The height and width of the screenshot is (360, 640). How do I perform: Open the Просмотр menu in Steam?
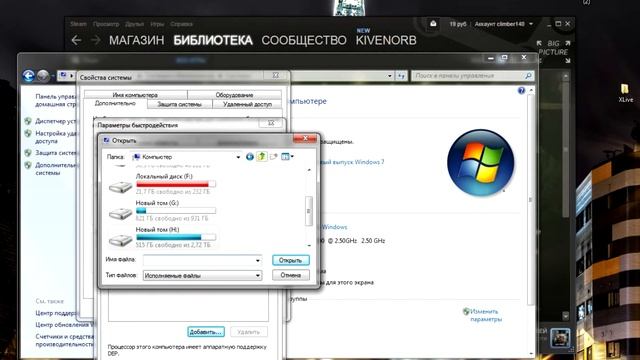point(106,24)
